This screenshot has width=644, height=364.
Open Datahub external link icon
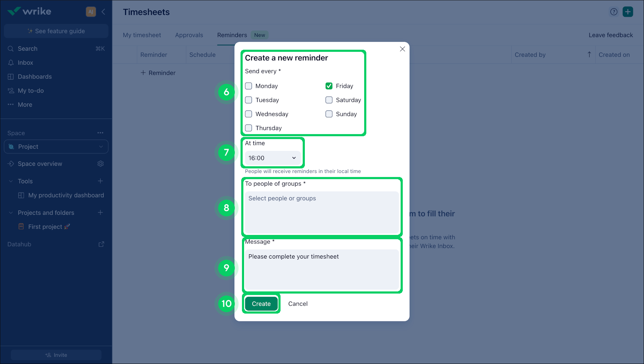pos(101,244)
